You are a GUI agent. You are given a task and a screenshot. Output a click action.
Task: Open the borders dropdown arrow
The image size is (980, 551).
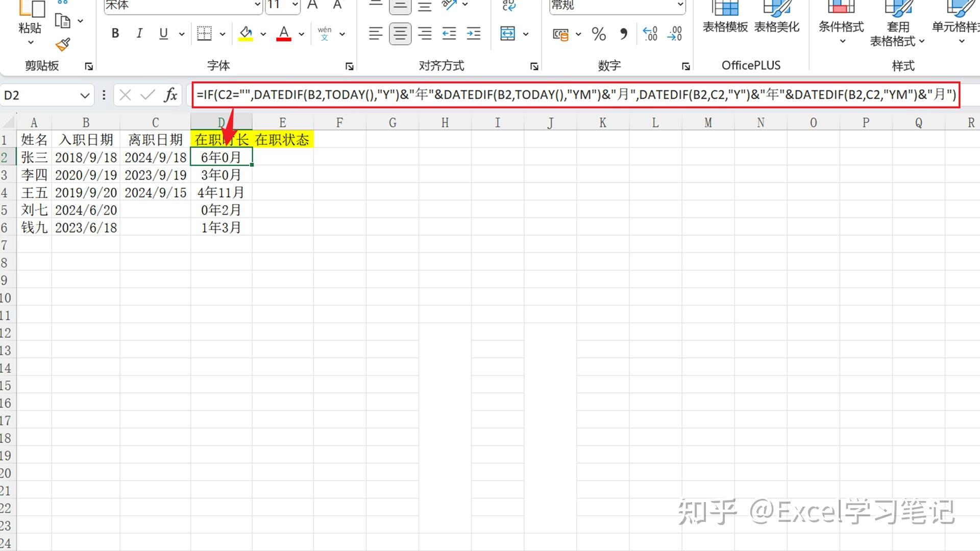point(223,34)
